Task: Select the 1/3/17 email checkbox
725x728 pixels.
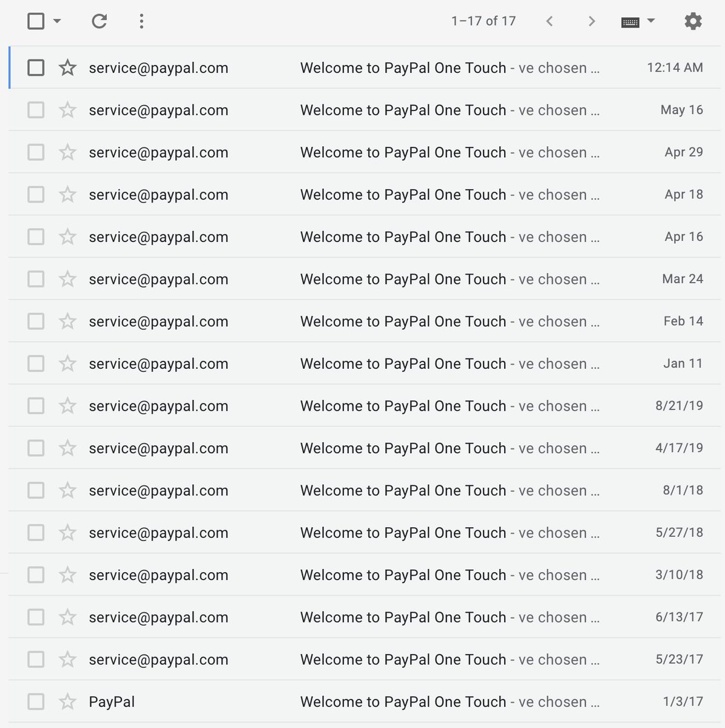Action: [36, 701]
